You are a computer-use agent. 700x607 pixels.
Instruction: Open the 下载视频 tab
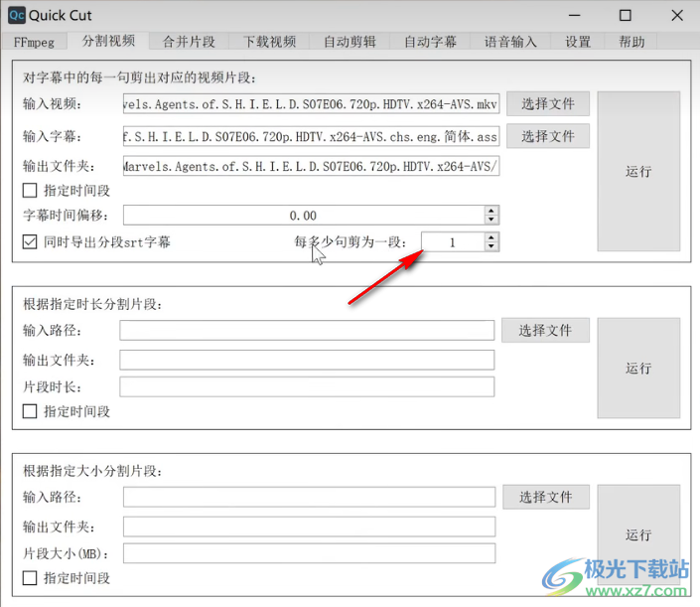pos(269,42)
